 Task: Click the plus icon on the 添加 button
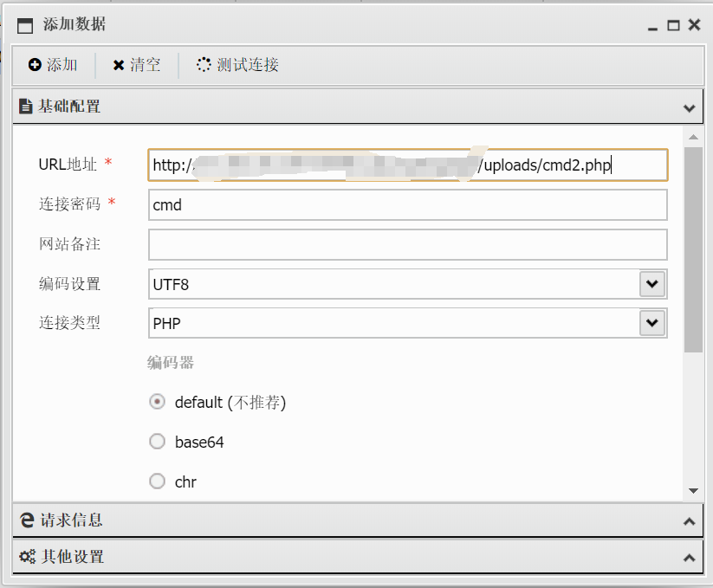pos(35,65)
